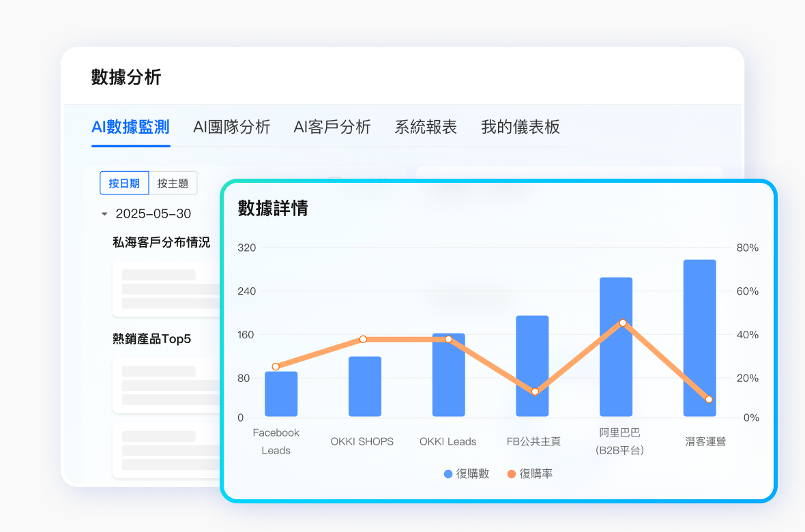
Task: Switch to the AI客戶分析 tab
Action: point(332,127)
